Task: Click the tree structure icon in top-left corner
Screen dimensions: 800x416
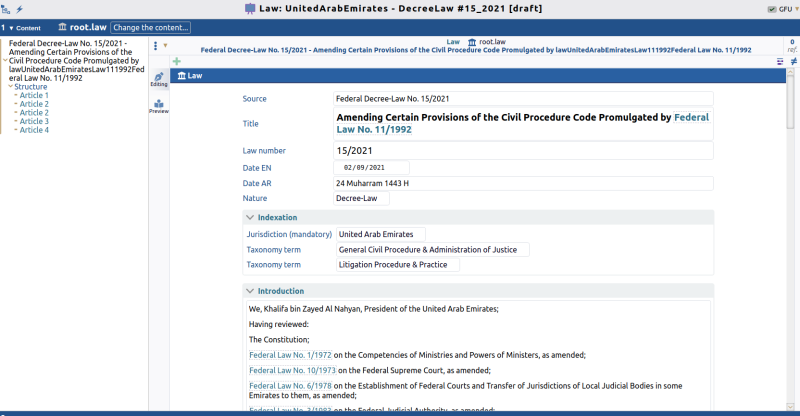Action: click(x=6, y=9)
